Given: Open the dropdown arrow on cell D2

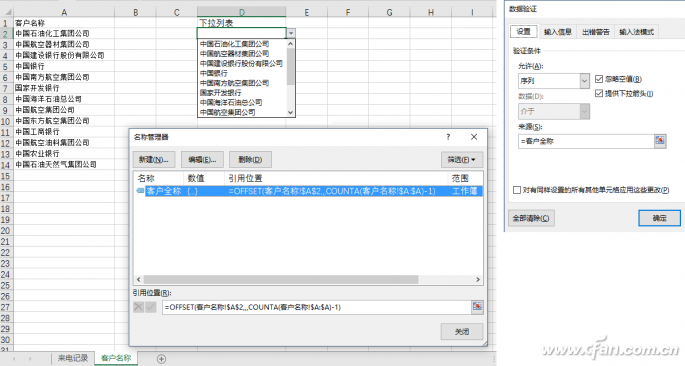Looking at the screenshot, I should 291,33.
